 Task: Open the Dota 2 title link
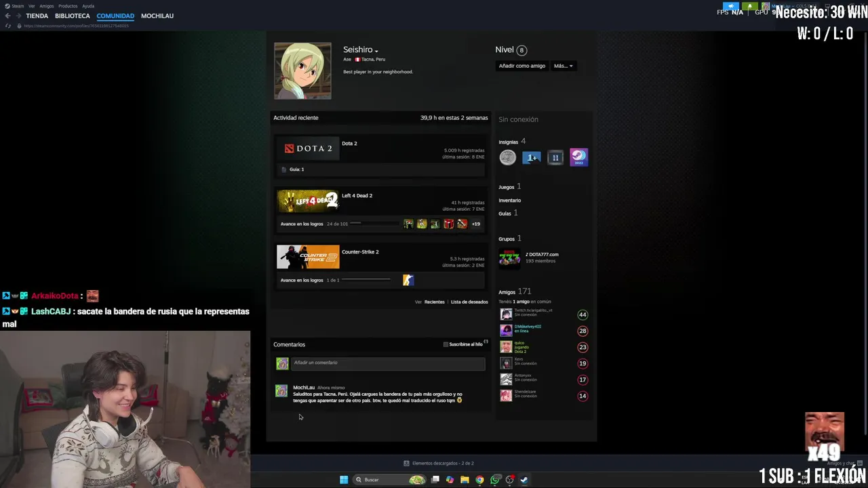pyautogui.click(x=349, y=144)
